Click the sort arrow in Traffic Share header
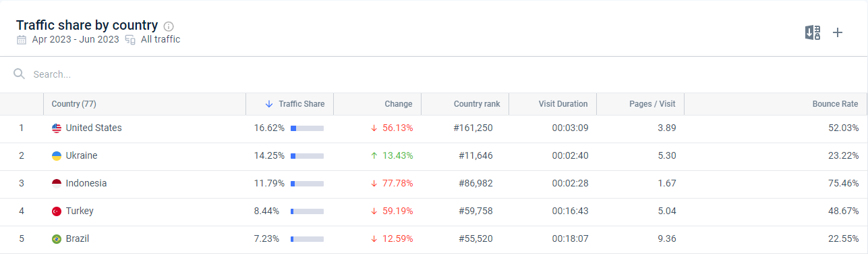 pos(269,104)
